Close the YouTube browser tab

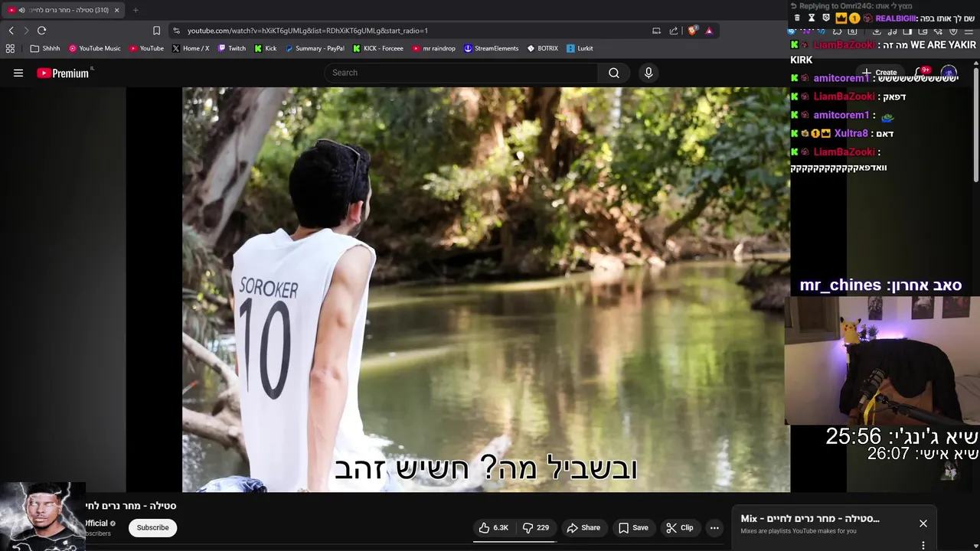click(x=116, y=10)
